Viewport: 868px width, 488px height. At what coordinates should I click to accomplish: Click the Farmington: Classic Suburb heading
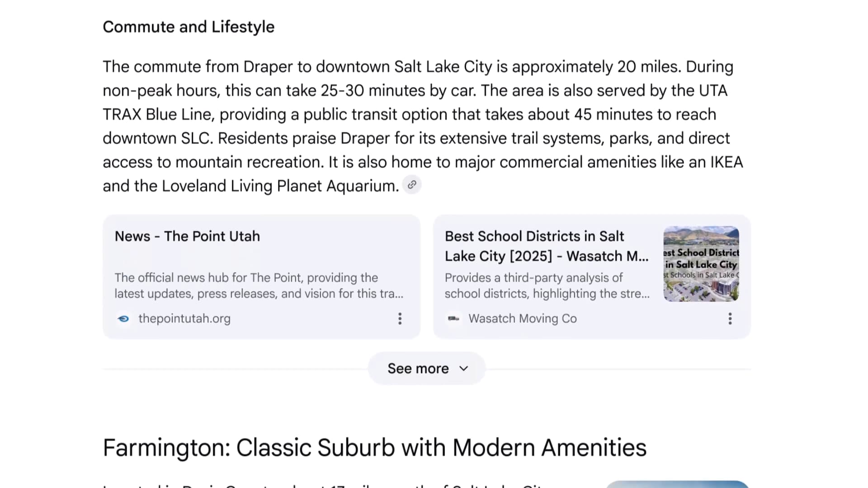tap(374, 448)
